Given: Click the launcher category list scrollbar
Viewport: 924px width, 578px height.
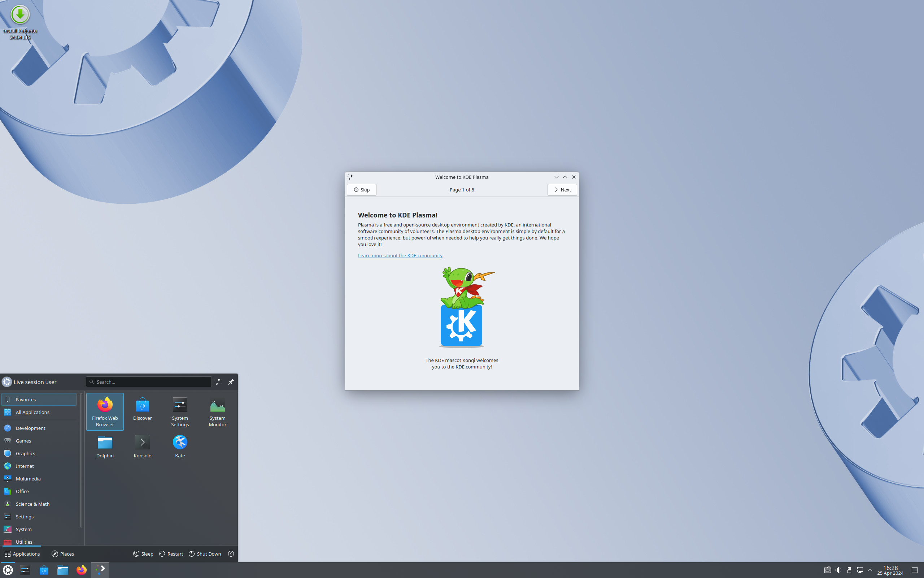Looking at the screenshot, I should [x=81, y=460].
